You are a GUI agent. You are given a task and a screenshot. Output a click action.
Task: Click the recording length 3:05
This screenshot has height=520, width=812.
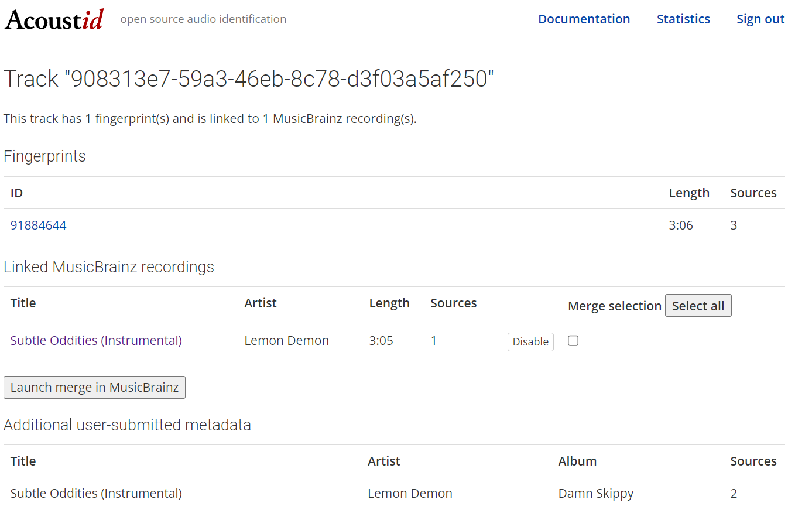coord(381,341)
